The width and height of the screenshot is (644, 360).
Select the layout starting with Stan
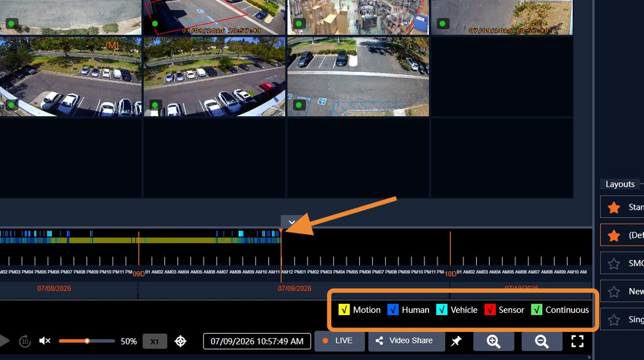coord(622,207)
